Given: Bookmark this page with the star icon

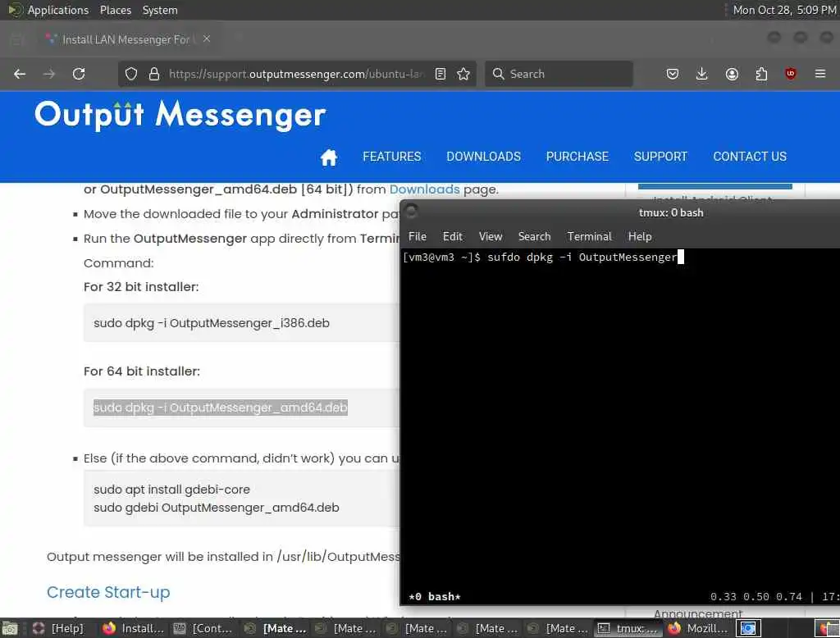Looking at the screenshot, I should click(463, 74).
